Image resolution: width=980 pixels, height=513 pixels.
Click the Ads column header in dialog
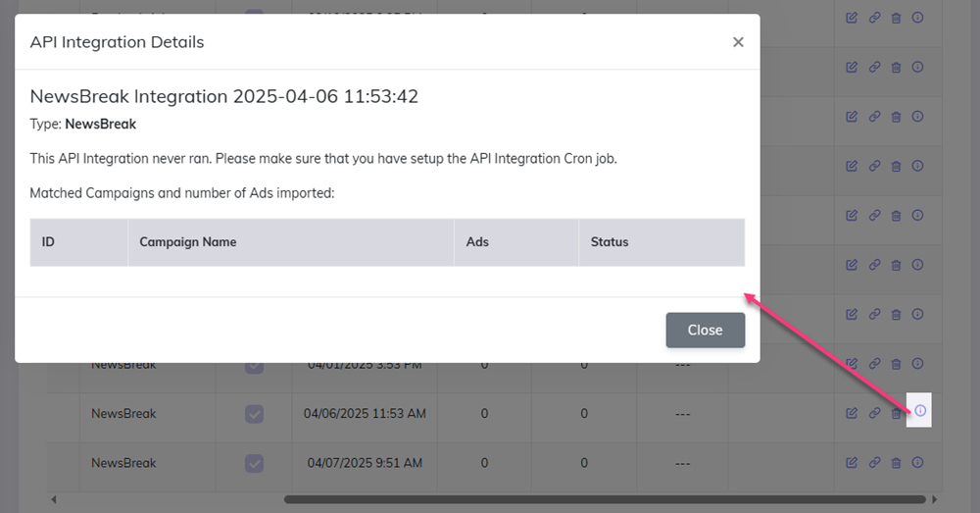tap(516, 242)
